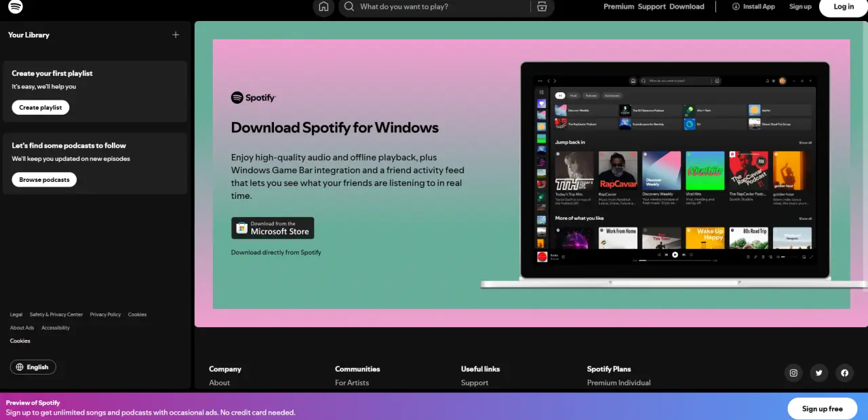Click the Install App download icon
Image resolution: width=868 pixels, height=420 pixels.
pyautogui.click(x=736, y=7)
